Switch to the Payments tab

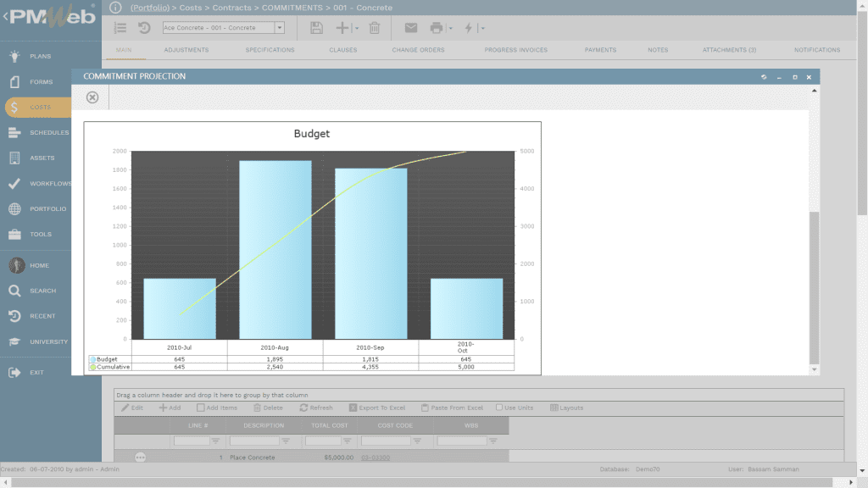click(600, 50)
